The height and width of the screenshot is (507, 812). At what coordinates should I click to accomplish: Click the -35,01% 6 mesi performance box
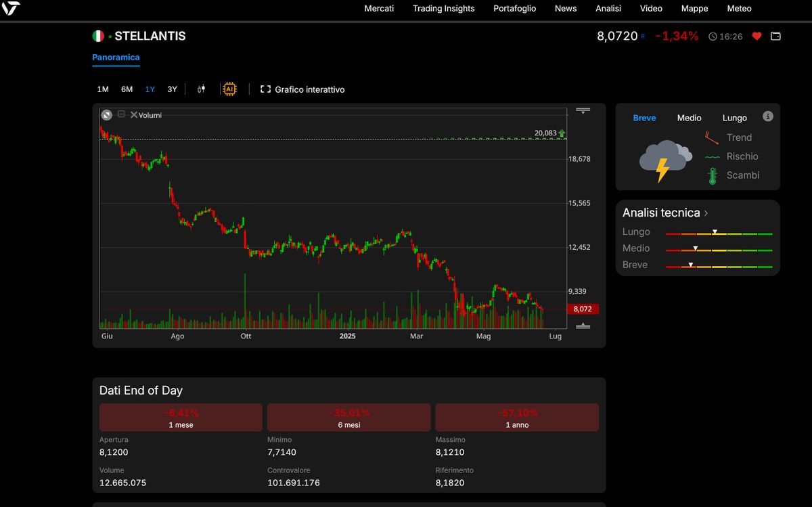click(x=348, y=418)
